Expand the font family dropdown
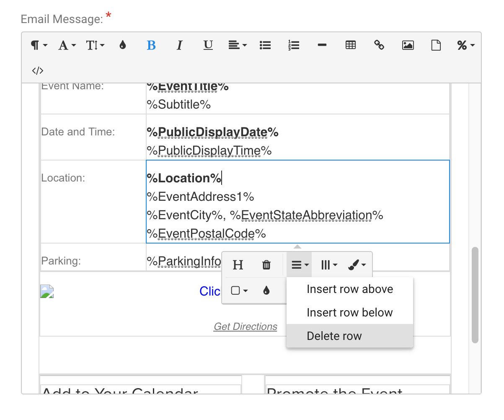 67,45
